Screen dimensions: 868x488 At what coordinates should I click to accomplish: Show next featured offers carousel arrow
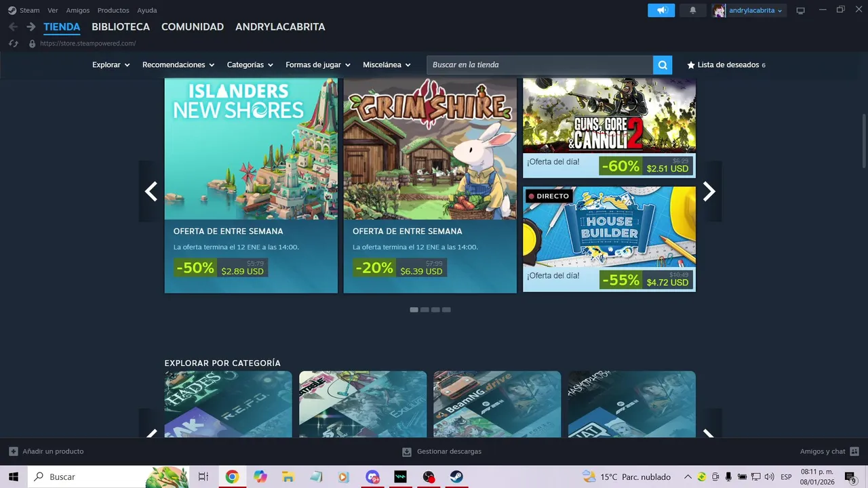click(x=709, y=192)
